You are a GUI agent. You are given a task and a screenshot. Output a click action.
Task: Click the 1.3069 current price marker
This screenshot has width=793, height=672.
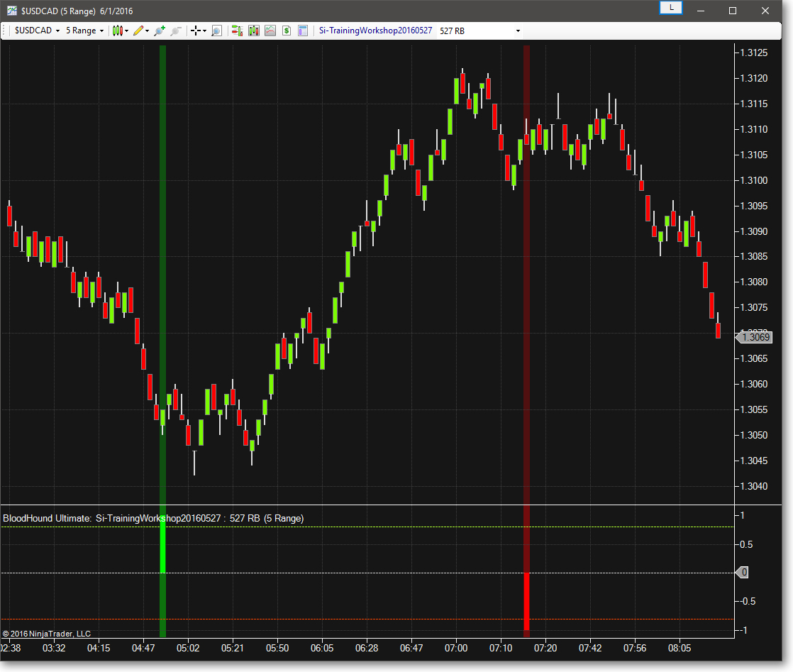pyautogui.click(x=753, y=337)
